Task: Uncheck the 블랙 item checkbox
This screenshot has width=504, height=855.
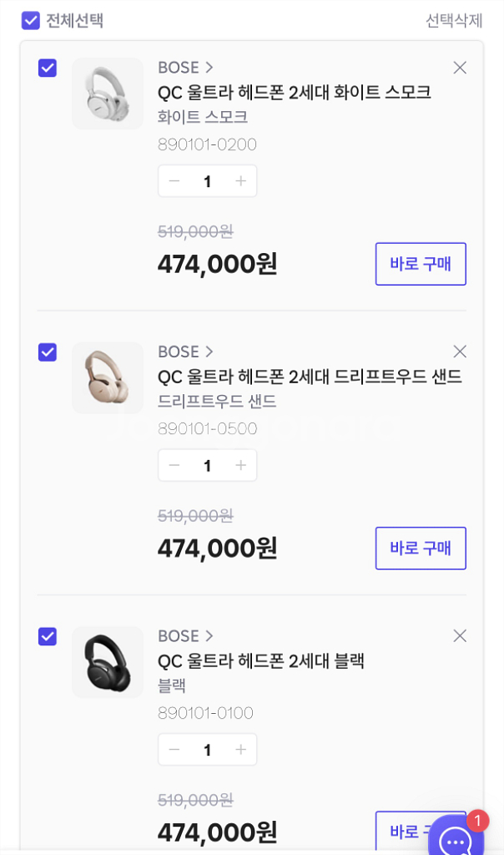Action: pyautogui.click(x=47, y=635)
